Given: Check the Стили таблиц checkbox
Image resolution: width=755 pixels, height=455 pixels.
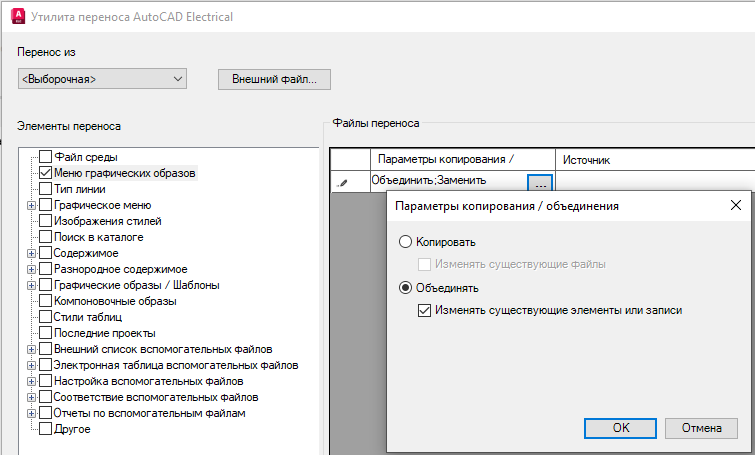Looking at the screenshot, I should click(45, 317).
